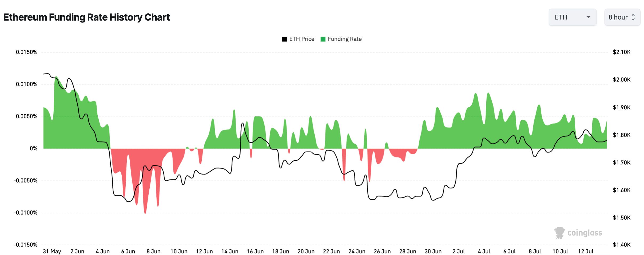Click the 4 Jun x-axis label
Image resolution: width=644 pixels, height=255 pixels.
(103, 252)
